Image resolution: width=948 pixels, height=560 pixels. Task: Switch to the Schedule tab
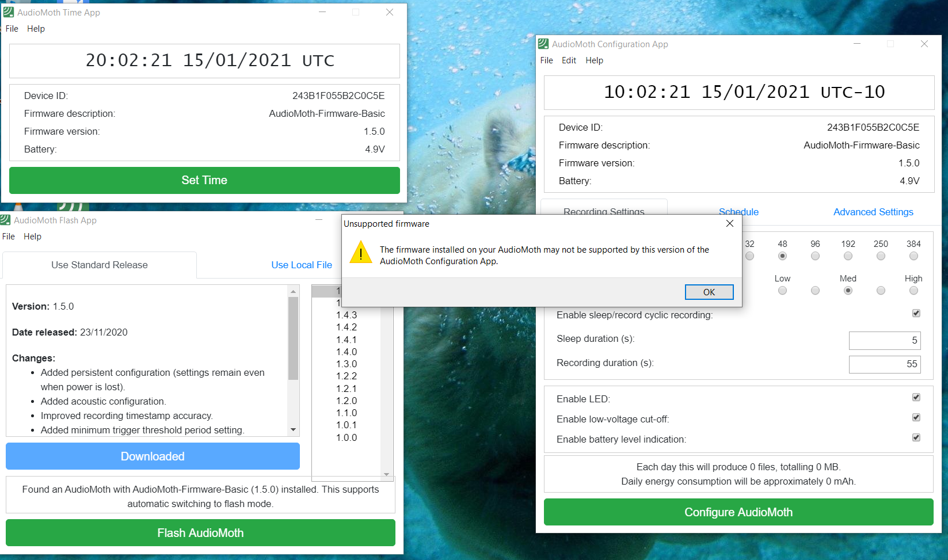click(x=738, y=212)
